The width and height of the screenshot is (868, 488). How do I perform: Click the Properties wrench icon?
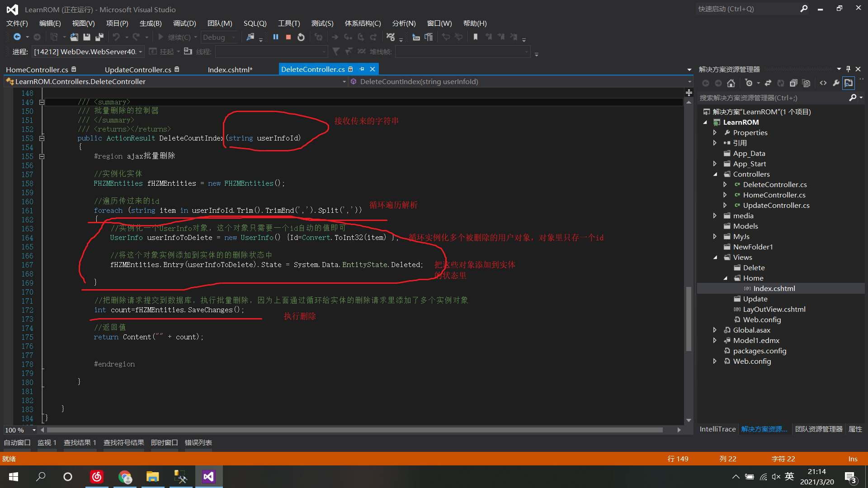click(836, 83)
